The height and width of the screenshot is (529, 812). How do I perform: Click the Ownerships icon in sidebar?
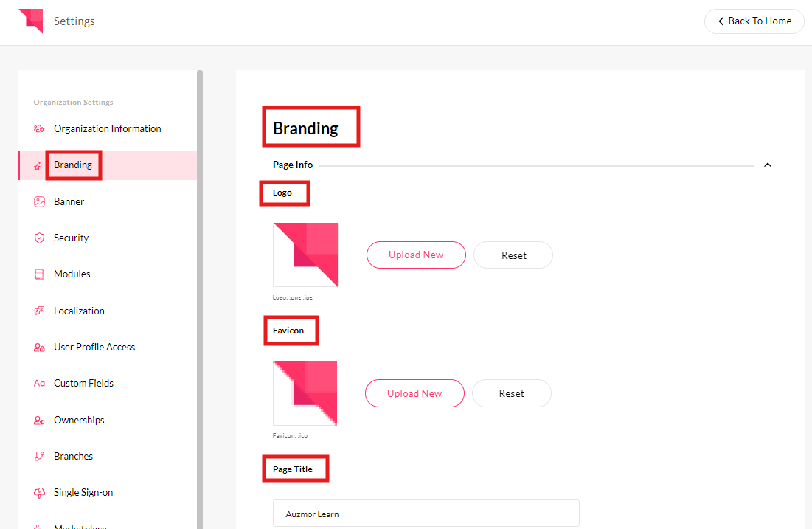(39, 421)
